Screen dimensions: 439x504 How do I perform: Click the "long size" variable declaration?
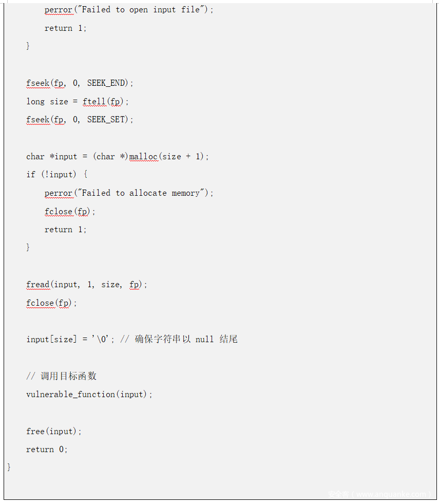47,102
